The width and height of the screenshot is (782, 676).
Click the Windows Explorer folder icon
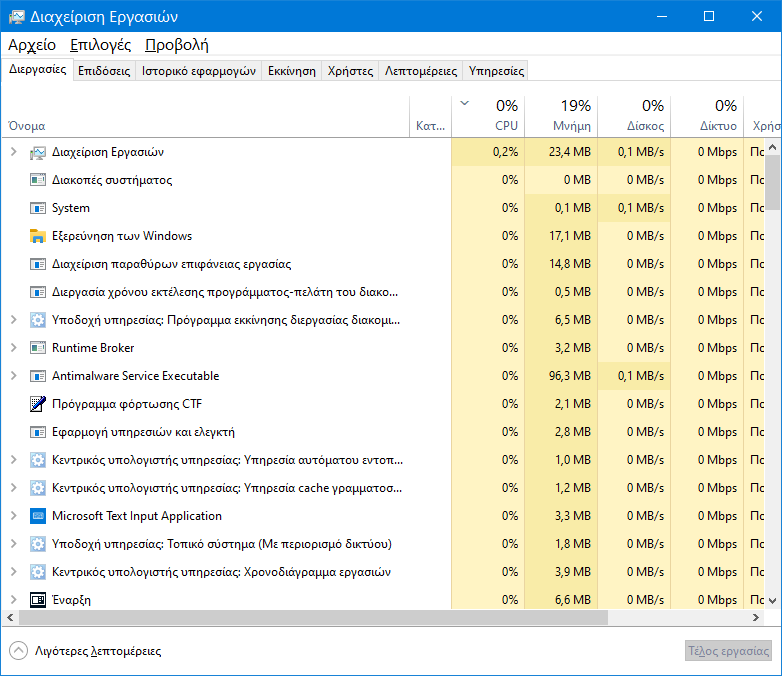38,236
